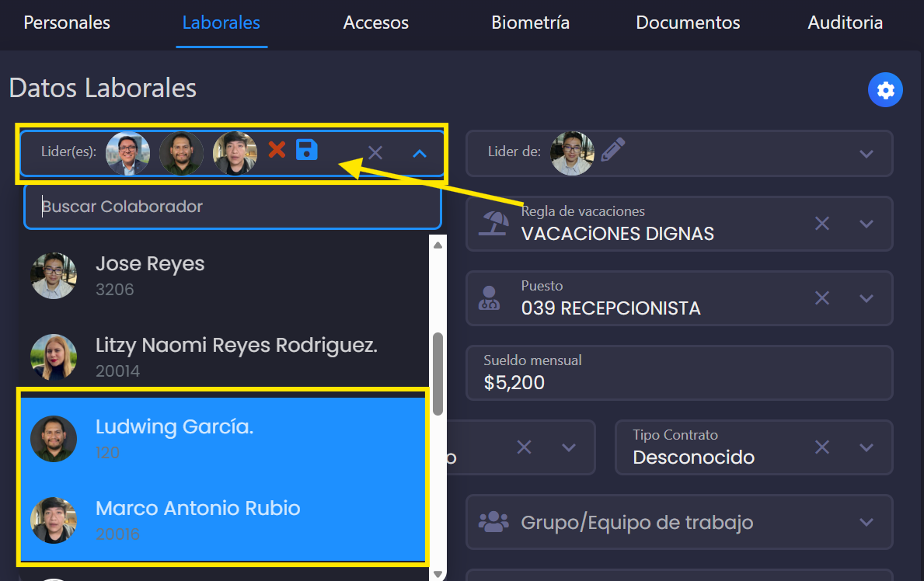Click Litzy Naomi profile photo in list
The height and width of the screenshot is (581, 924).
click(x=54, y=357)
